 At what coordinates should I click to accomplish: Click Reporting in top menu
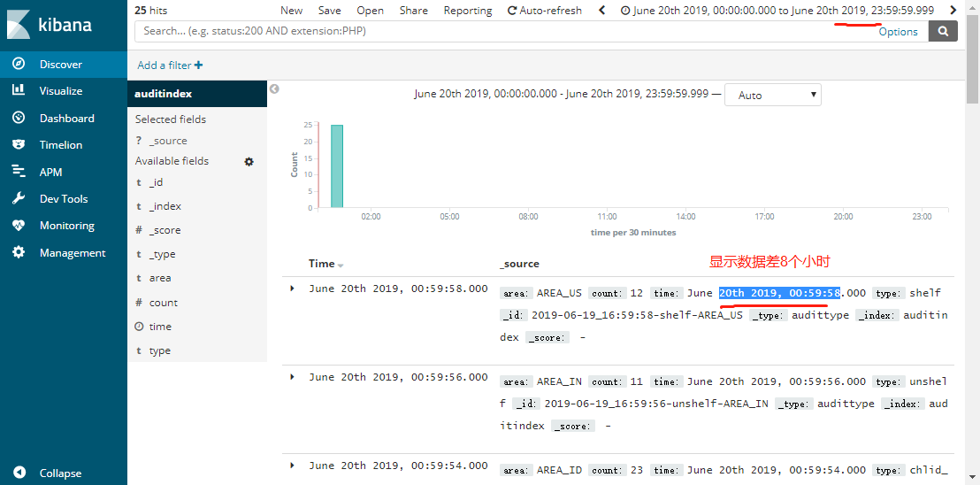point(468,11)
